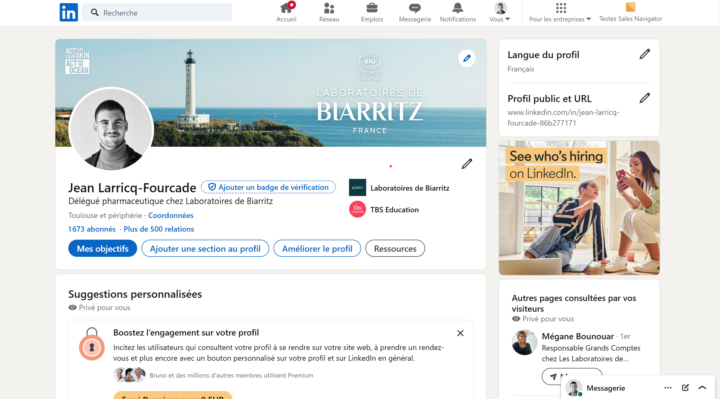Open Mégane Bounouar's profile name

578,336
